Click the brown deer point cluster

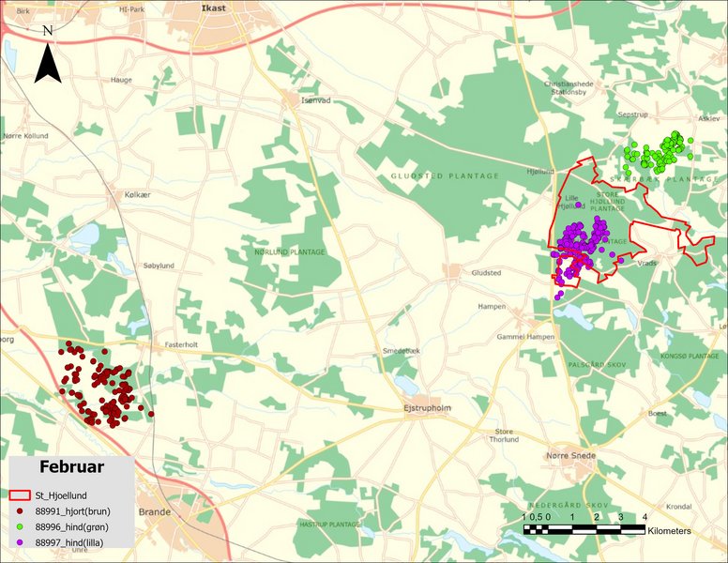[x=103, y=387]
